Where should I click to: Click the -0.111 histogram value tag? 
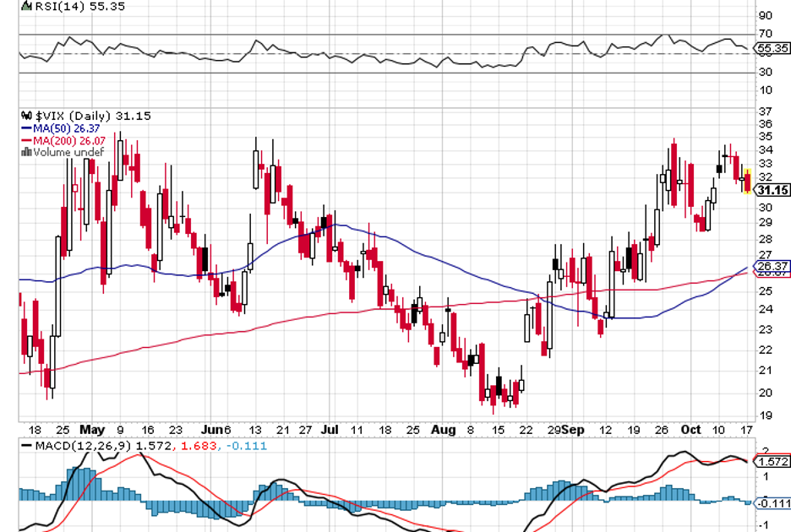click(773, 503)
